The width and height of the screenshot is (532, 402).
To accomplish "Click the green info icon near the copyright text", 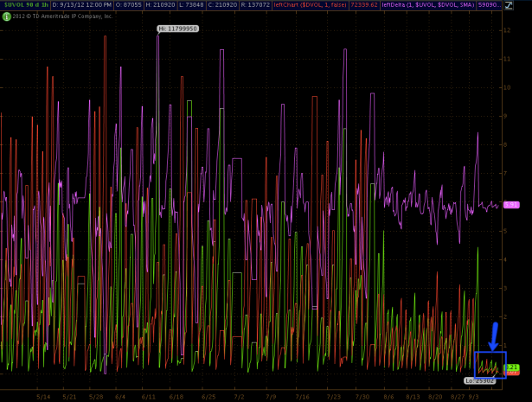I will (6, 16).
